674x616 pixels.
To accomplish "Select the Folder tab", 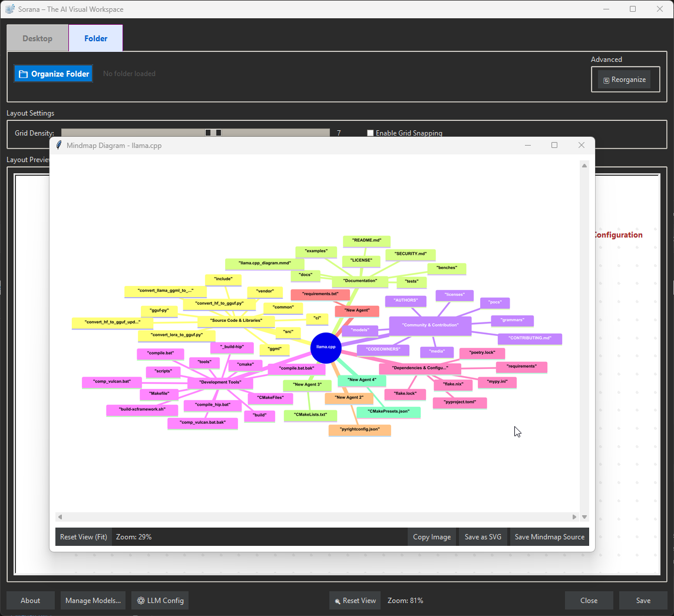I will (95, 38).
